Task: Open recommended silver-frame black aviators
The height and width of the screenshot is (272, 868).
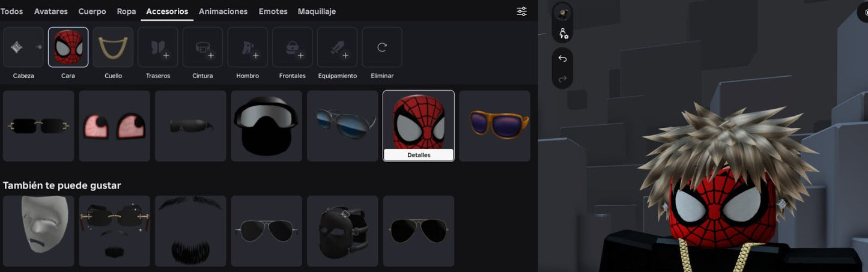Action: click(266, 231)
